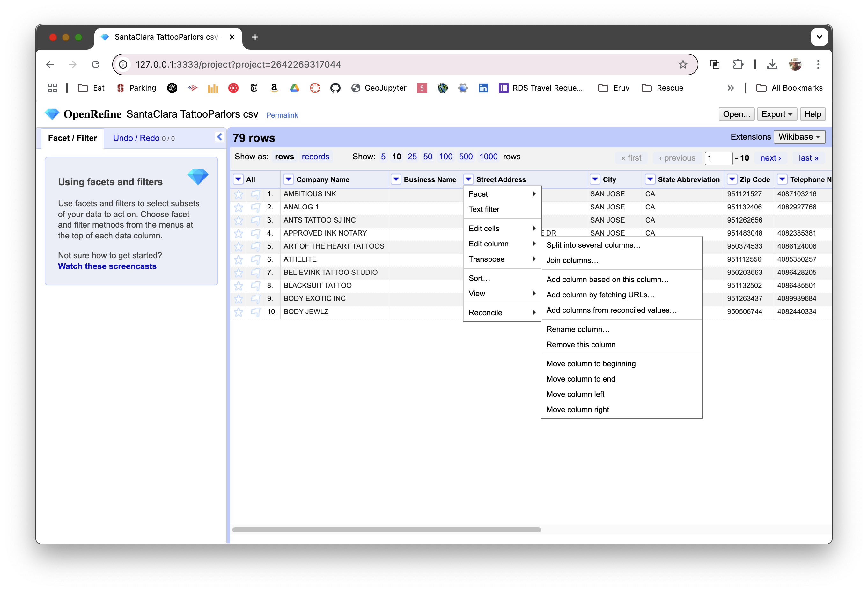
Task: Click the OpenRefine diamond logo
Action: click(x=52, y=114)
